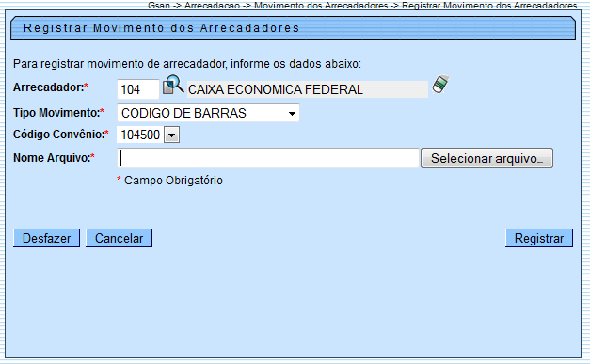Clear Arrecadador with the eraser icon
Viewport: 590px width, 364px height.
(x=440, y=84)
